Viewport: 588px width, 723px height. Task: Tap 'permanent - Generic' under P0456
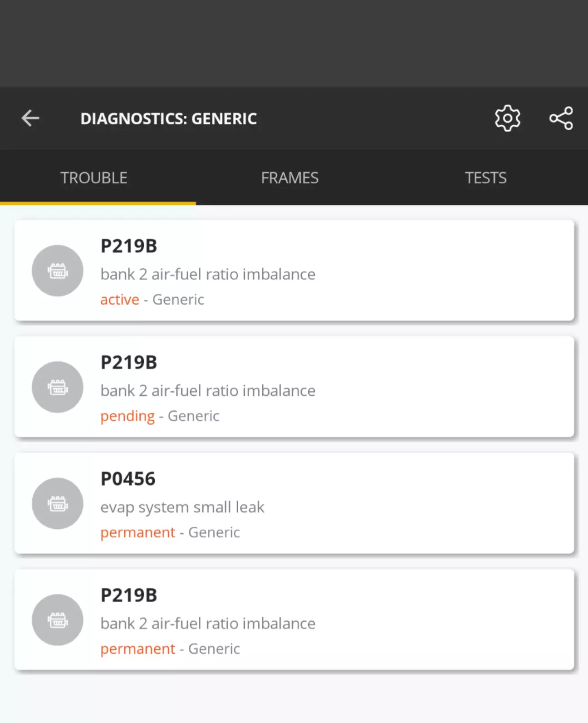click(x=170, y=532)
